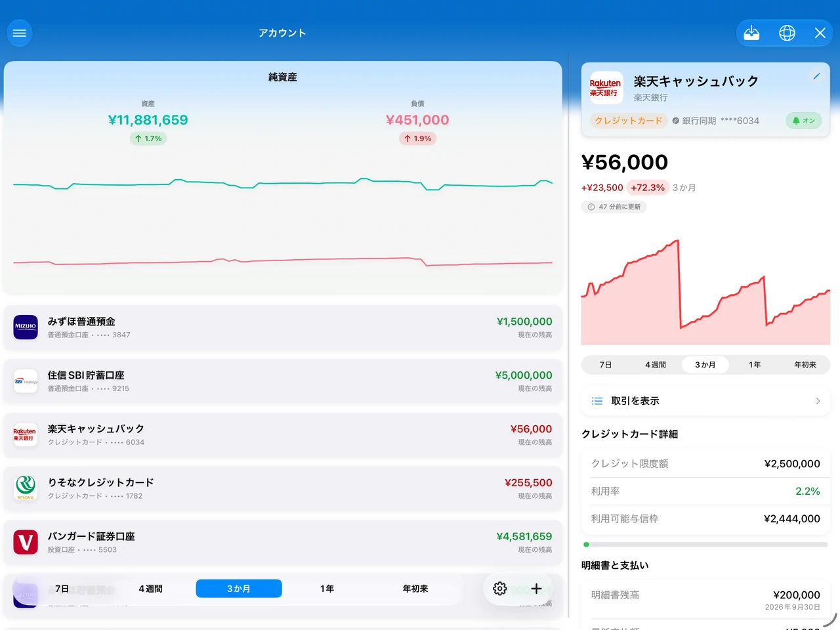Click the ¥11,881,659 assets total
Viewport: 840px width, 630px height.
(x=148, y=120)
